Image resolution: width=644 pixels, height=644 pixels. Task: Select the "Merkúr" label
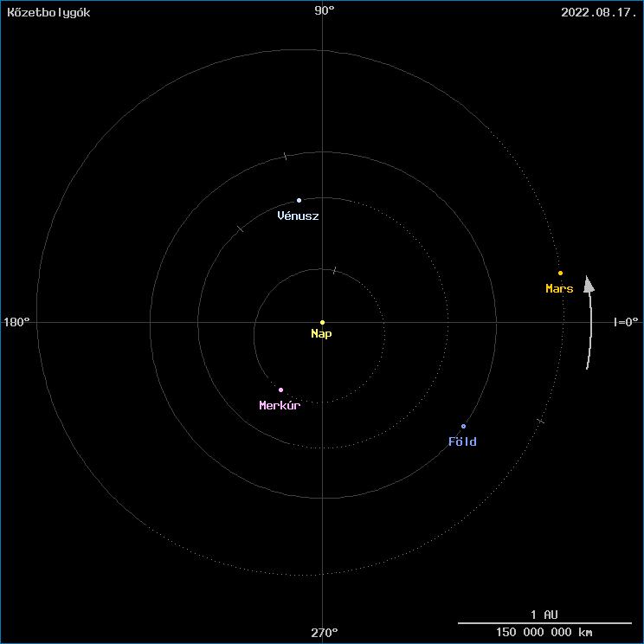point(280,405)
